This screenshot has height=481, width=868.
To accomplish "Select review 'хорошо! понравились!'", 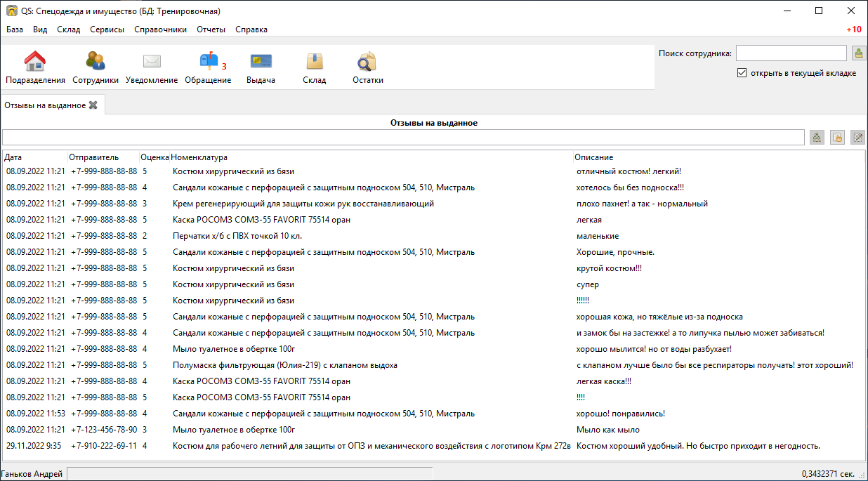I will [620, 414].
